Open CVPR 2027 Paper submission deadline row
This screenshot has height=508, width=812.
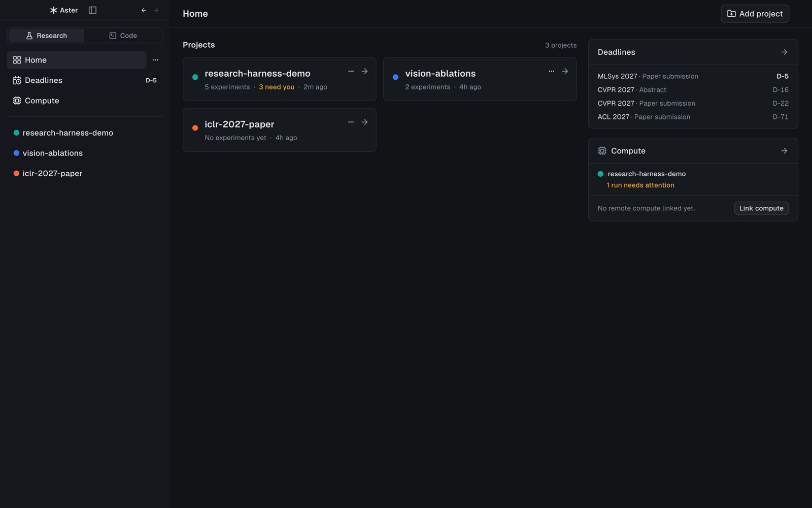[693, 103]
